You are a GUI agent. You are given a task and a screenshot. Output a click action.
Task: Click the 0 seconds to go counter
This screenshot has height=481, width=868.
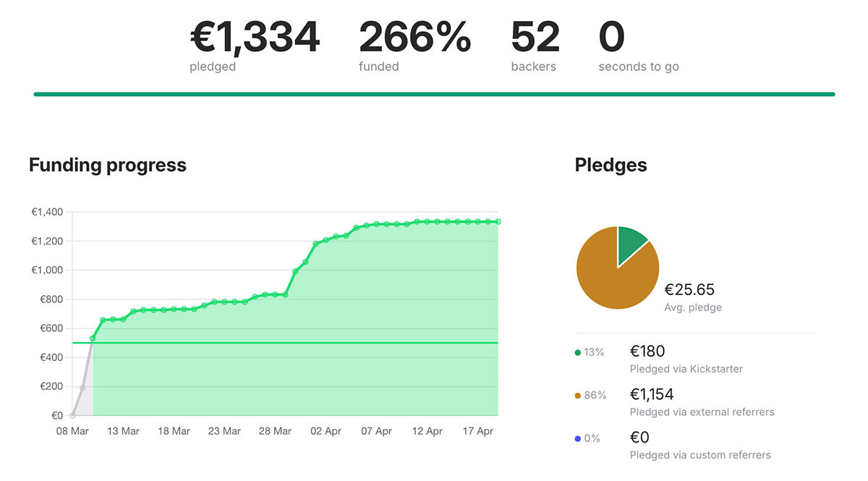coord(611,37)
